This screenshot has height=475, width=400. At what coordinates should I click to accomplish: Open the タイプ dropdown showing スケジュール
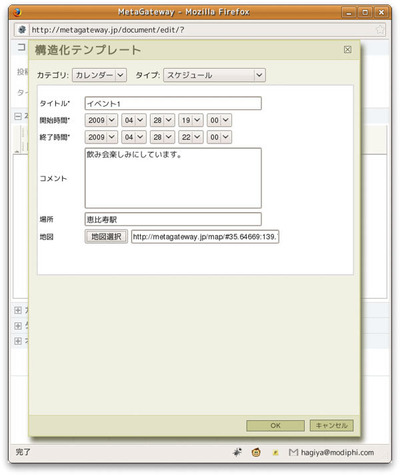coord(214,75)
